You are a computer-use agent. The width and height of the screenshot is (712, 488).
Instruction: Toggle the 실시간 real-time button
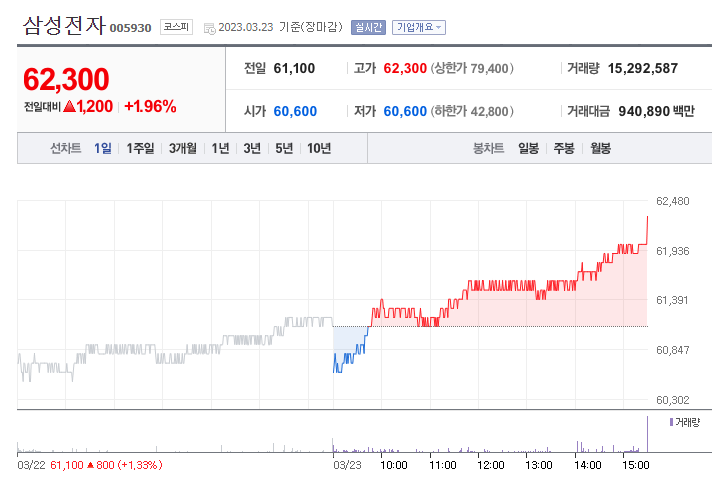point(368,28)
